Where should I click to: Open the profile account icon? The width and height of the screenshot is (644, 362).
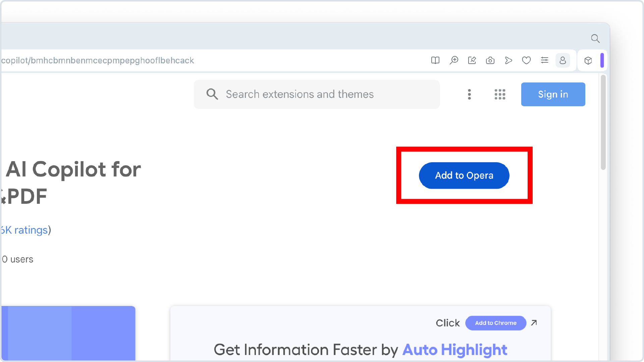(563, 60)
